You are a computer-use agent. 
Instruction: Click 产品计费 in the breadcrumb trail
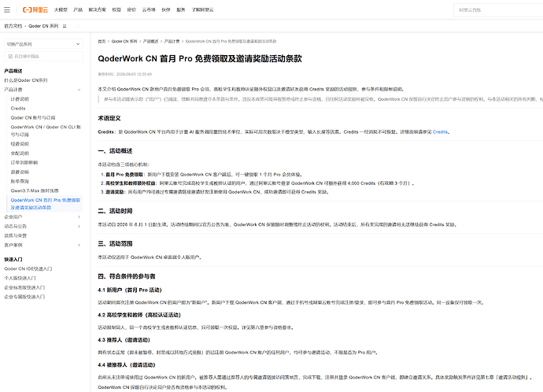coord(172,41)
